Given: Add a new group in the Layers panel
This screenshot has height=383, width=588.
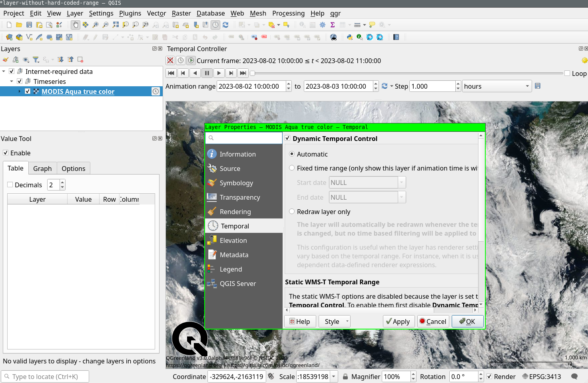Looking at the screenshot, I should pos(15,59).
